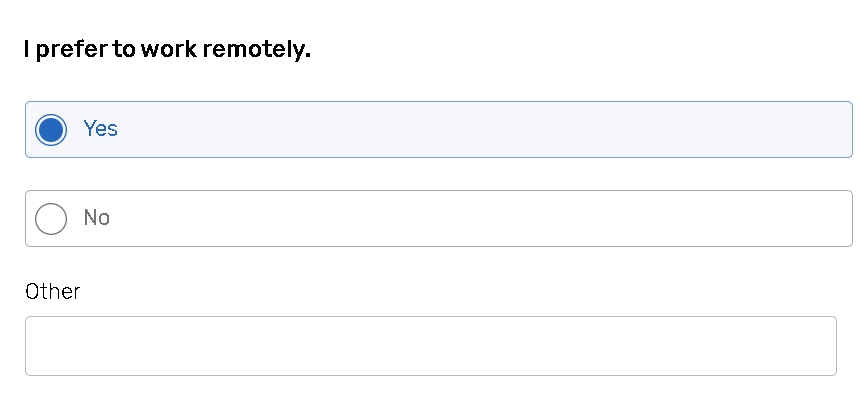
Task: Click the "No" option label text
Action: (x=97, y=218)
